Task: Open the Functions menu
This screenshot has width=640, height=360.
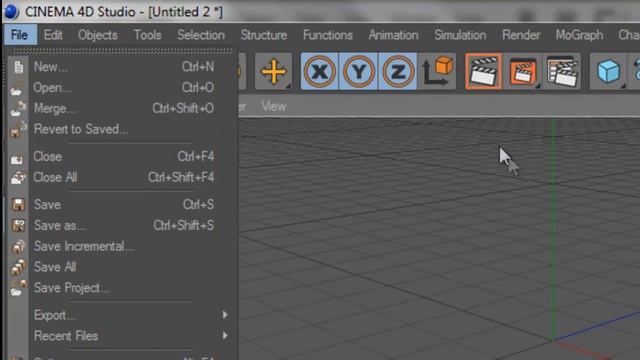Action: [328, 35]
